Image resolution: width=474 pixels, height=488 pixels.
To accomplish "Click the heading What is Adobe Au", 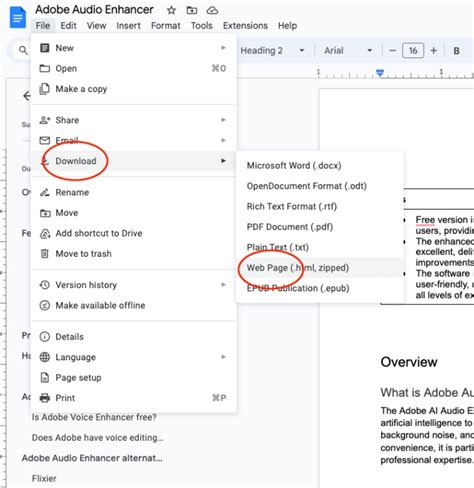I will tap(427, 393).
